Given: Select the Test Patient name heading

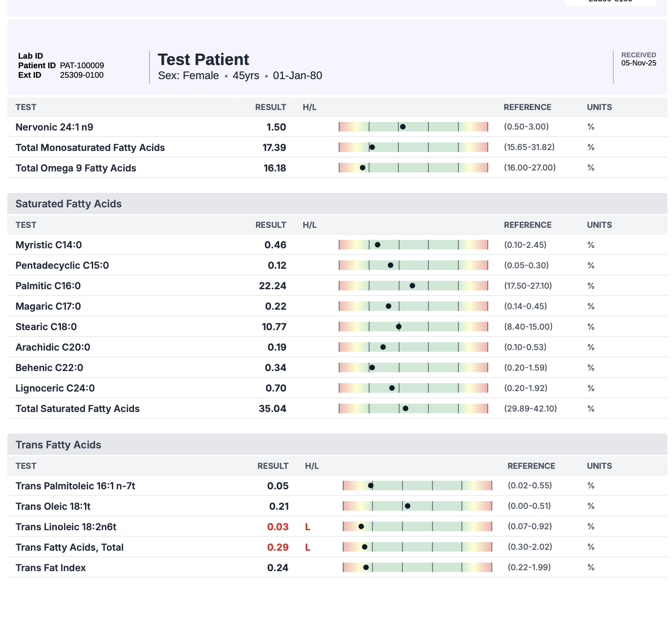Looking at the screenshot, I should tap(203, 60).
